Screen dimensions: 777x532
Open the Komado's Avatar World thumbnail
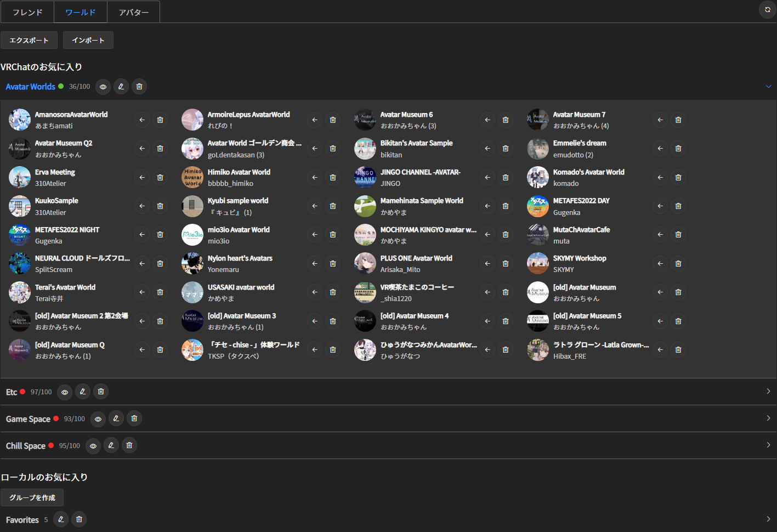[x=537, y=177]
